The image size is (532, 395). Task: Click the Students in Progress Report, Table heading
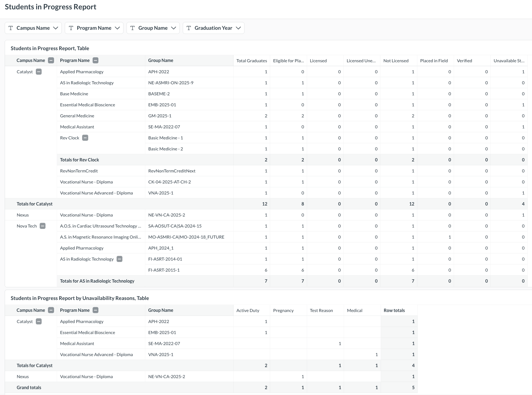[50, 48]
